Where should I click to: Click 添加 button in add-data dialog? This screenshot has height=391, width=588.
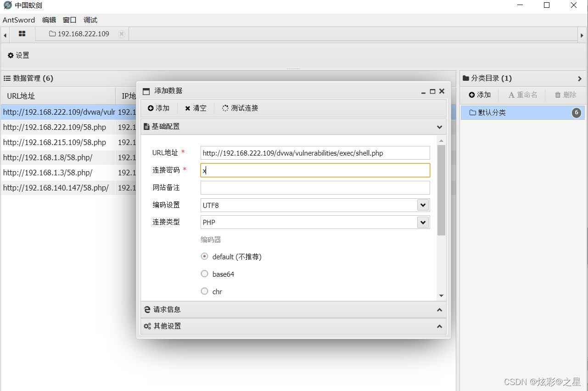tap(159, 108)
